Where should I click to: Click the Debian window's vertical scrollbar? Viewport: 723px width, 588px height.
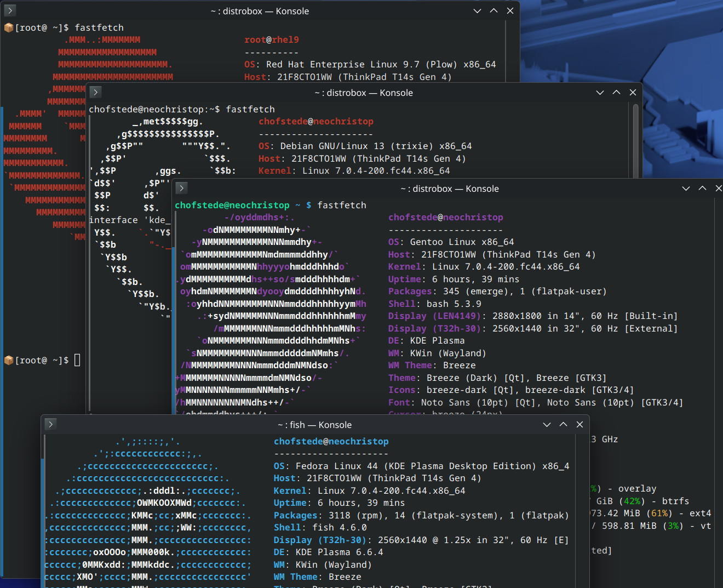[x=635, y=140]
